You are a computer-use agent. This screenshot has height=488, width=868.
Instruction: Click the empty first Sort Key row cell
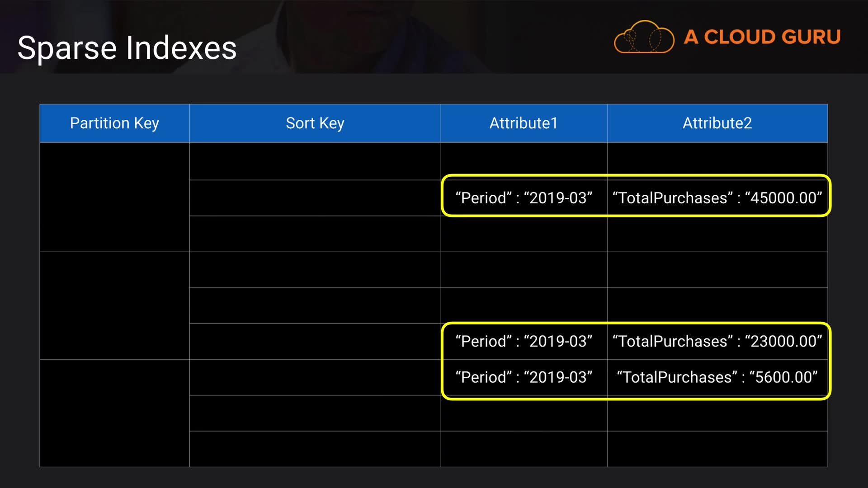(315, 161)
